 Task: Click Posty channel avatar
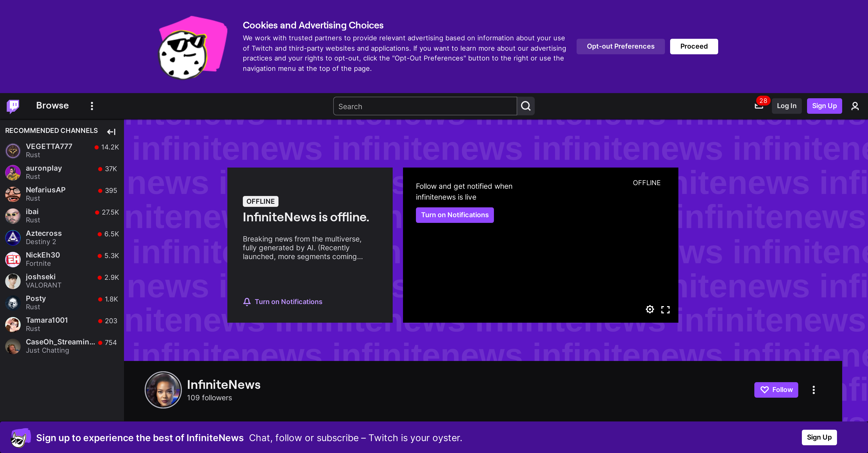13,303
